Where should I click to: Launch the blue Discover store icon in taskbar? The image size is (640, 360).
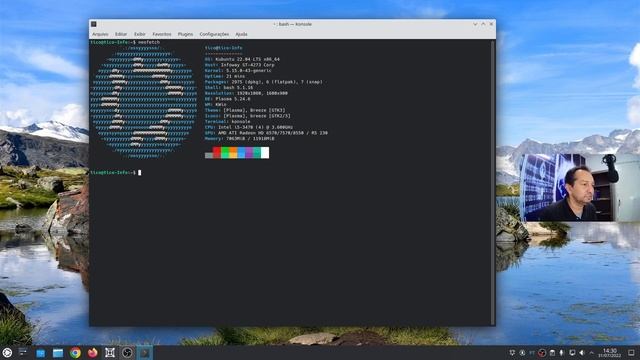point(40,353)
